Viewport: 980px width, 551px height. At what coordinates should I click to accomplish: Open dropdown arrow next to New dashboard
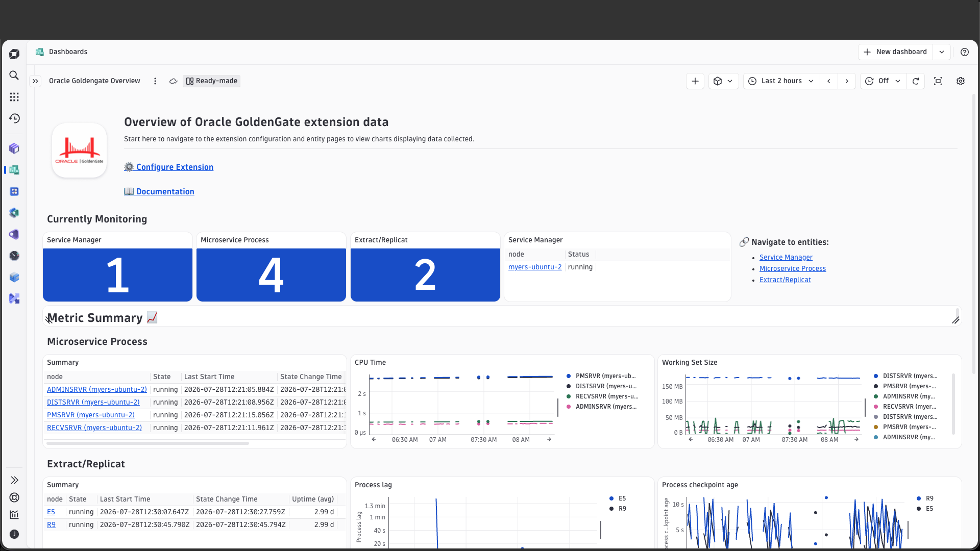coord(942,52)
